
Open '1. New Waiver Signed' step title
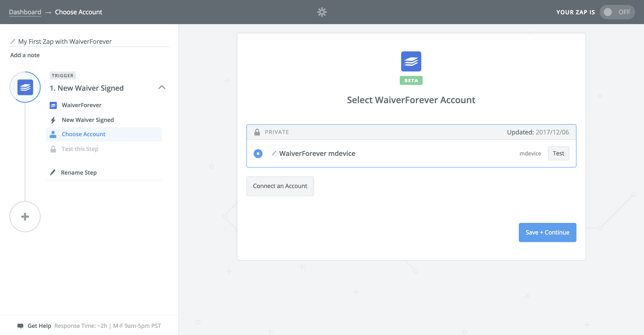coord(87,88)
